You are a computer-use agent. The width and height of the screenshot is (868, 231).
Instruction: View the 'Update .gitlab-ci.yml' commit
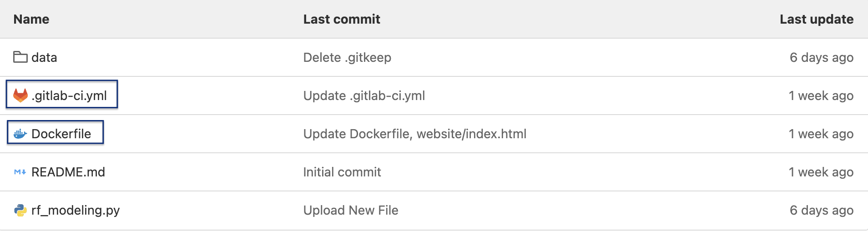point(364,95)
